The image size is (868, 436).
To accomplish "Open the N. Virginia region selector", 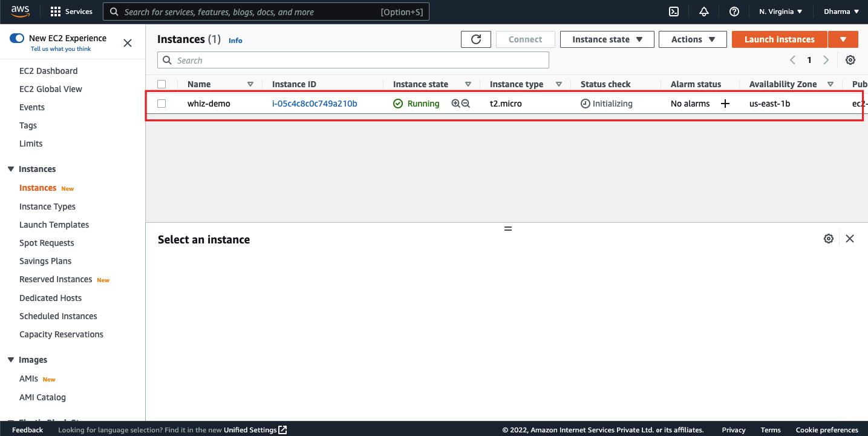I will 781,12.
